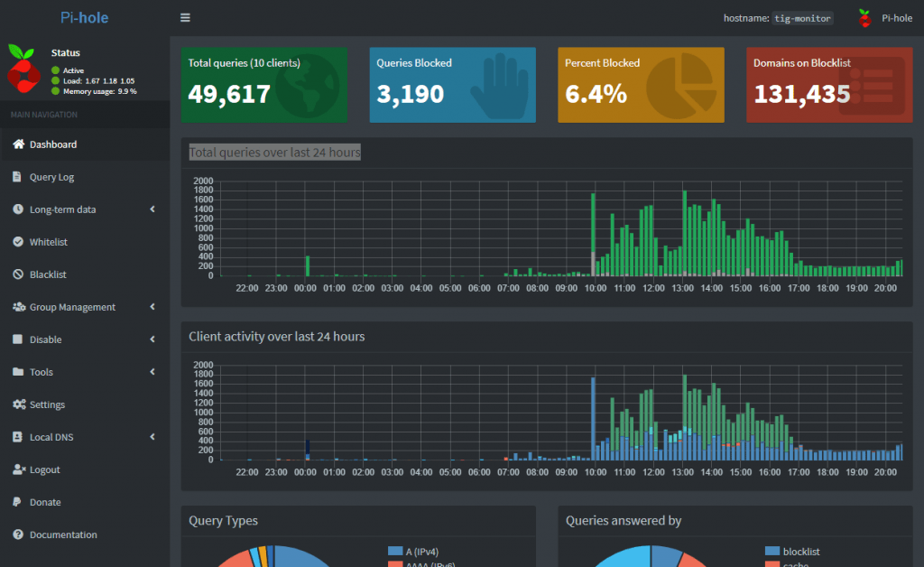Viewport: 924px width, 567px height.
Task: Click the Long-term data clock icon
Action: coord(18,209)
